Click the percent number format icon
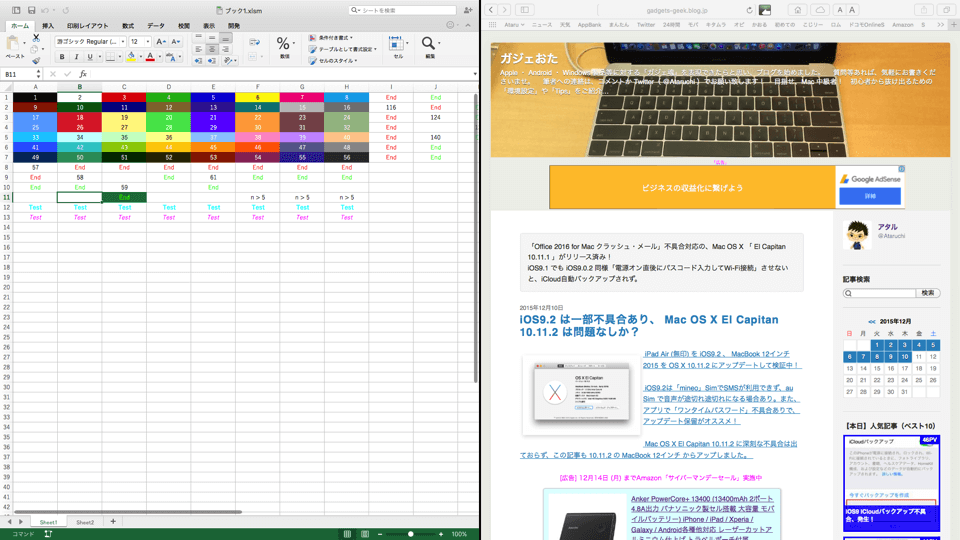The width and height of the screenshot is (960, 540). [x=283, y=43]
